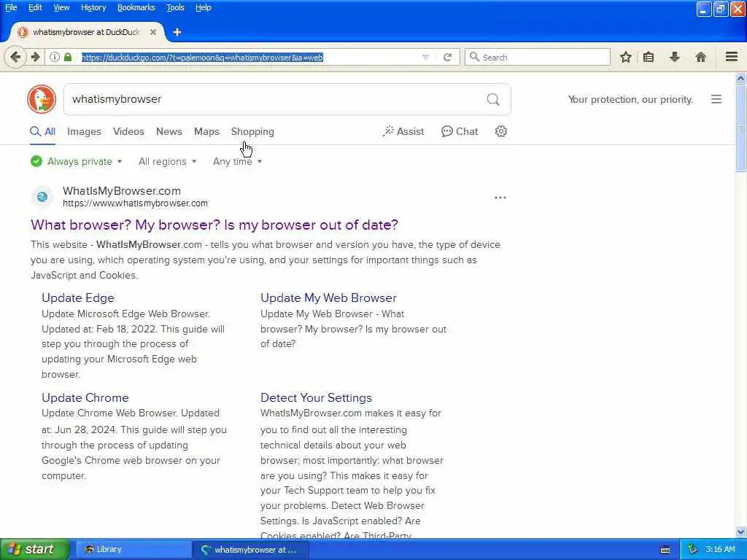Click in the browser Search field
This screenshot has width=747, height=560.
point(538,57)
